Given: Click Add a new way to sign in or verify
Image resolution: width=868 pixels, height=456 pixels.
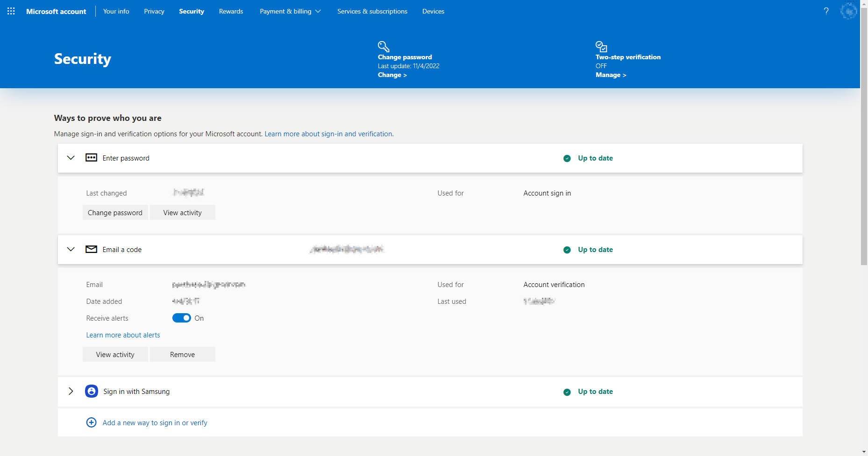Looking at the screenshot, I should tap(155, 422).
